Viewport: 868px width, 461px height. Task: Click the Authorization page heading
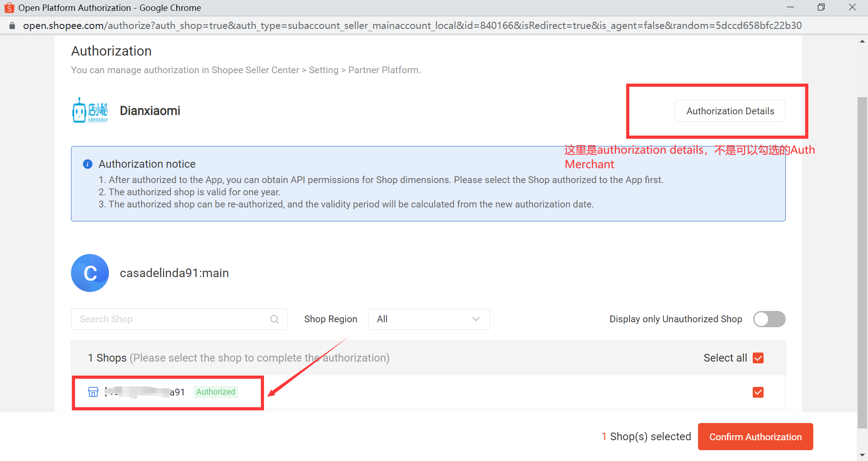[111, 51]
